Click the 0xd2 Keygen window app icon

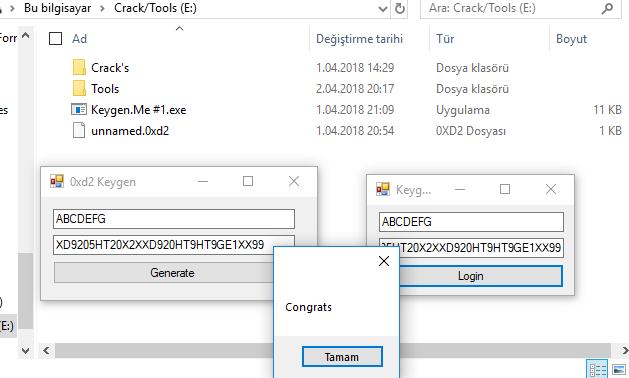pyautogui.click(x=57, y=181)
